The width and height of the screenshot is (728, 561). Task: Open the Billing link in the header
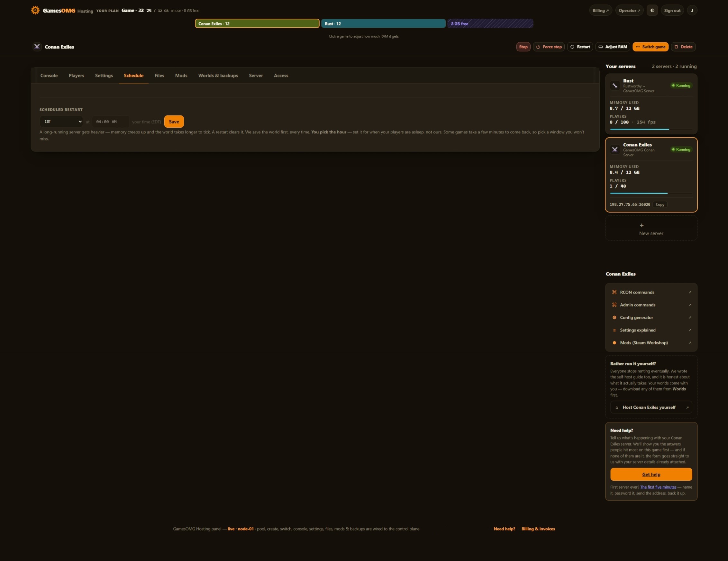[601, 10]
